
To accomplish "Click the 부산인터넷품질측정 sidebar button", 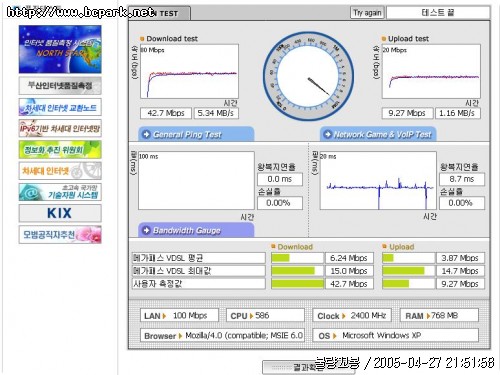I will tap(60, 86).
